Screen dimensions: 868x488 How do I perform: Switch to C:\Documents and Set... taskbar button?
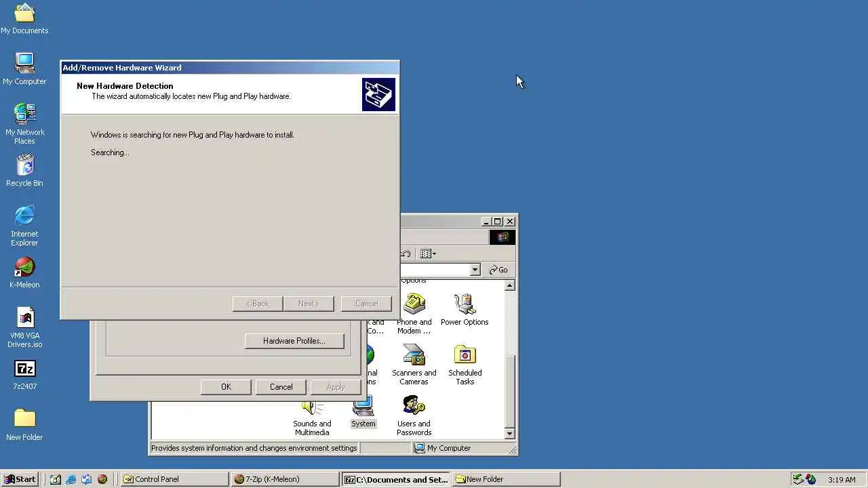[396, 479]
